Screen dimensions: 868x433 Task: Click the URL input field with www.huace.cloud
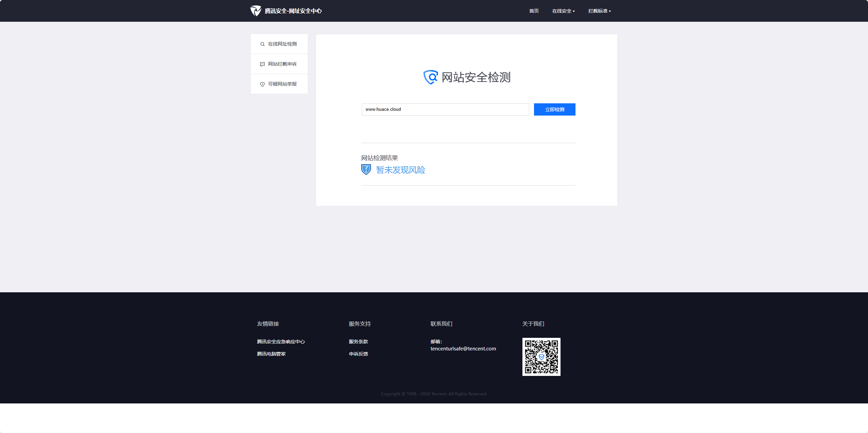pos(445,109)
